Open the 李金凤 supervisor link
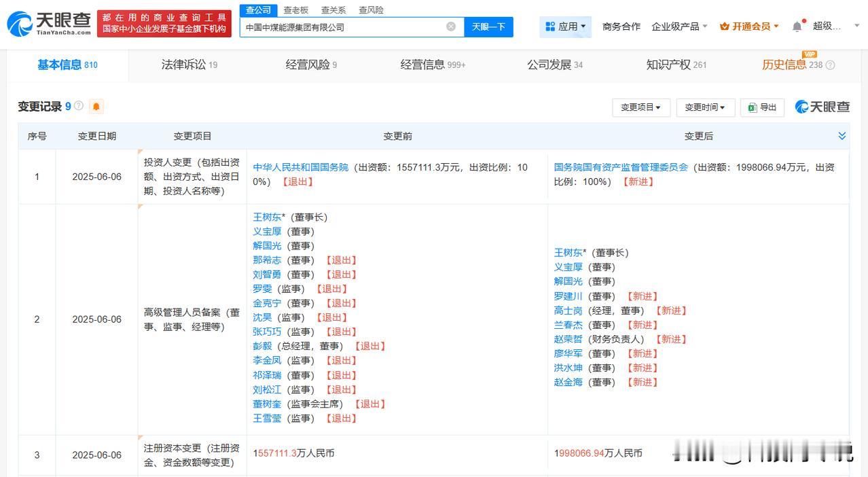868x477 pixels. (x=267, y=361)
